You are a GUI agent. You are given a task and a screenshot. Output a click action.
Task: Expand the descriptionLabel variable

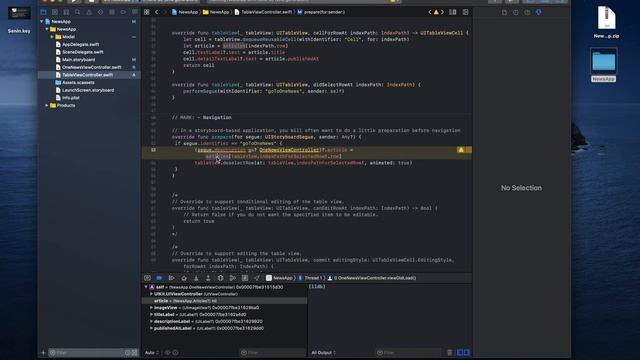tap(151, 322)
